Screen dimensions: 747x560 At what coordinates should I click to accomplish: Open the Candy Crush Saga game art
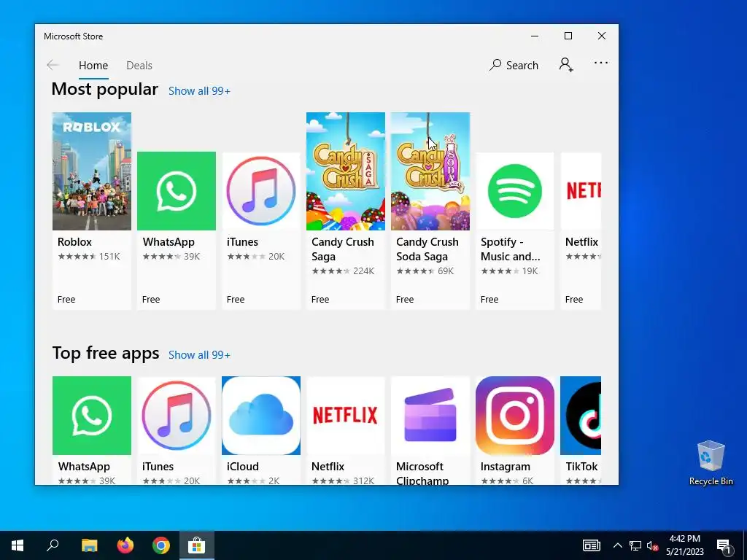point(345,171)
